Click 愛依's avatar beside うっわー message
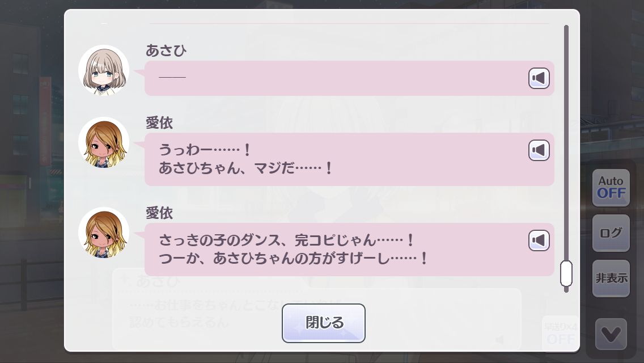The height and width of the screenshot is (363, 644). pyautogui.click(x=104, y=142)
